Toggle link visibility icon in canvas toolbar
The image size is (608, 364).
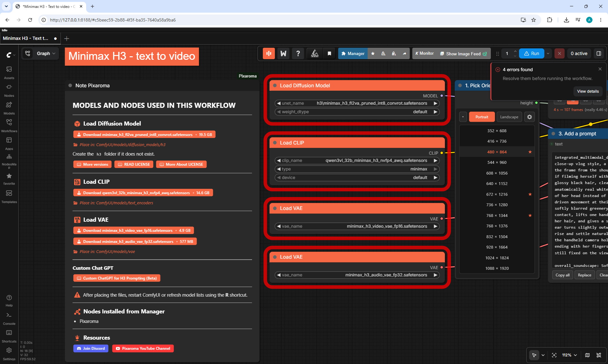coord(599,355)
